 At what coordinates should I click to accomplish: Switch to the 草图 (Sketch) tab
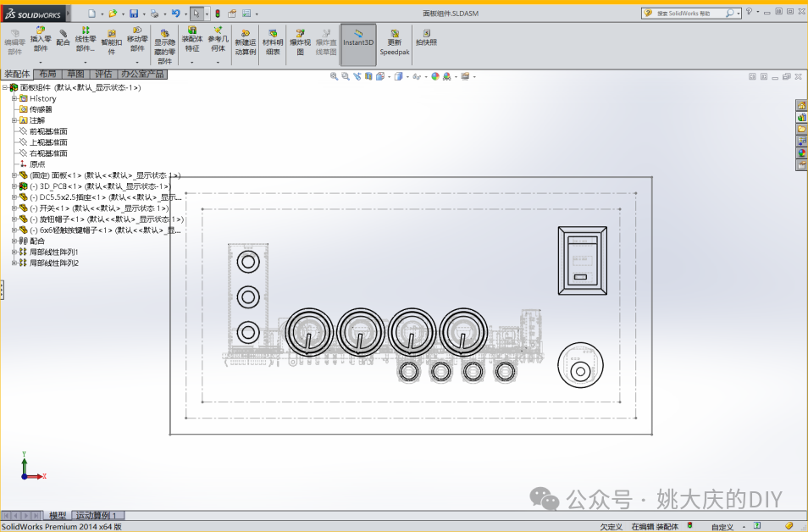75,75
